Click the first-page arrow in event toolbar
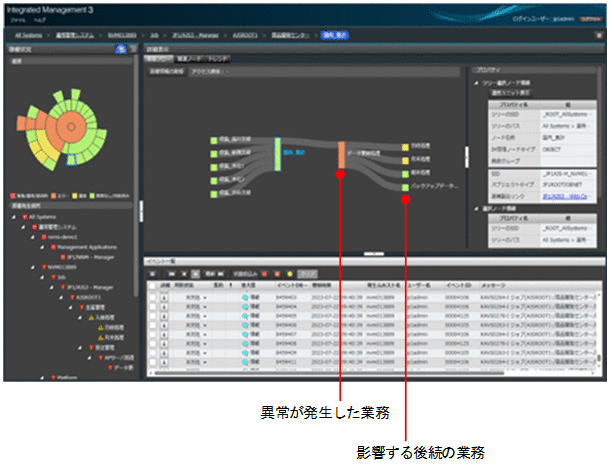This screenshot has height=468, width=609. (171, 274)
